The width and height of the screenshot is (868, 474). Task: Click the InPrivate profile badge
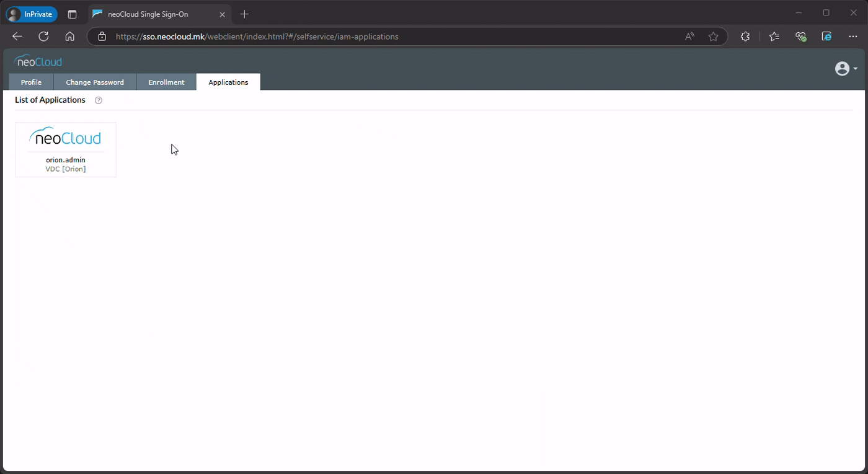click(x=32, y=14)
